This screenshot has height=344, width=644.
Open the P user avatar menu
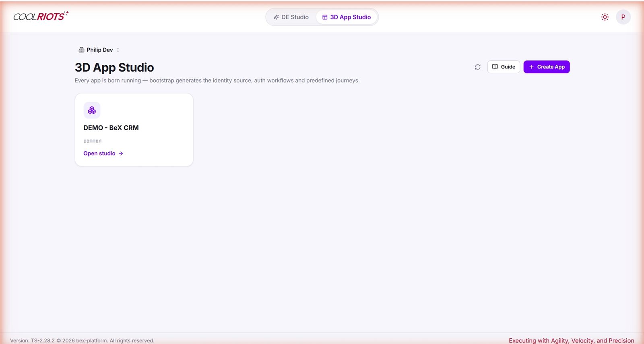[x=623, y=17]
